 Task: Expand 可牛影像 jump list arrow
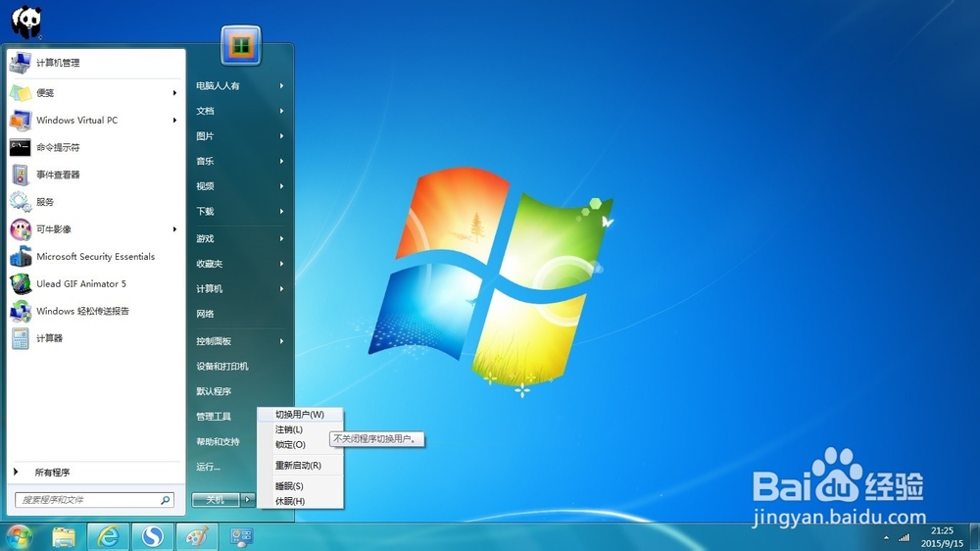point(174,228)
